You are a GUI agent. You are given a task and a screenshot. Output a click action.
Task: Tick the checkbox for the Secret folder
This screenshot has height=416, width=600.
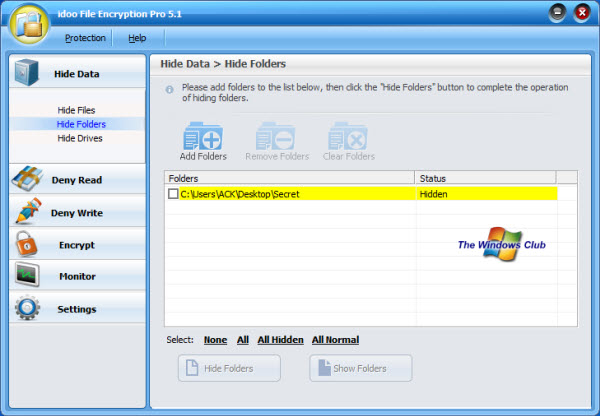coord(173,194)
